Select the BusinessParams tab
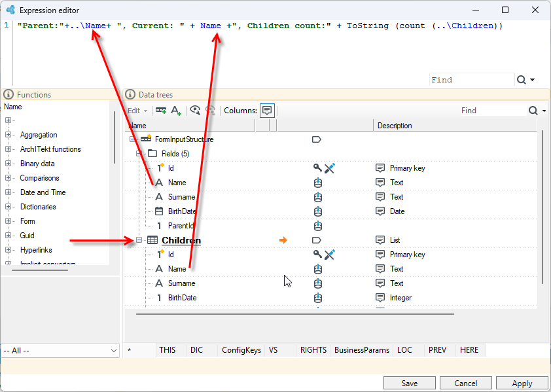The height and width of the screenshot is (392, 551). point(362,350)
